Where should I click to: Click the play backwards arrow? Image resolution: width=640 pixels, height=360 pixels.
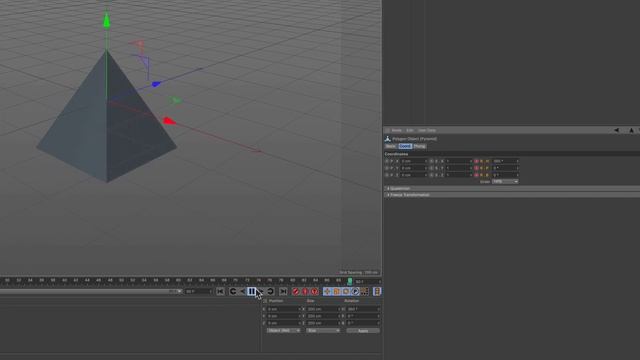242,291
